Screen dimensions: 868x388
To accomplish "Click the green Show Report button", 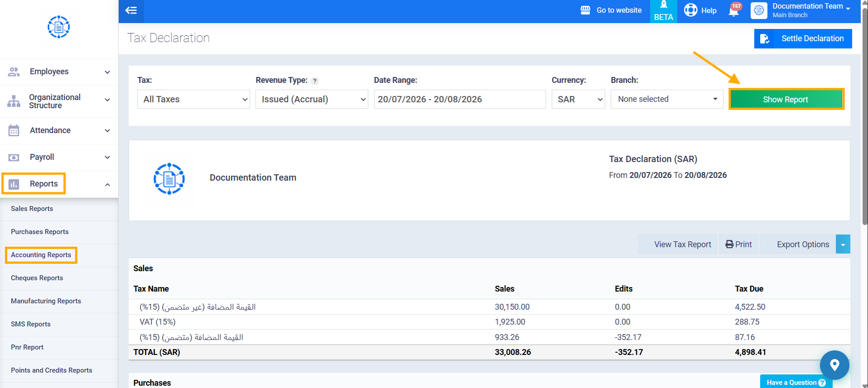I will coord(786,99).
